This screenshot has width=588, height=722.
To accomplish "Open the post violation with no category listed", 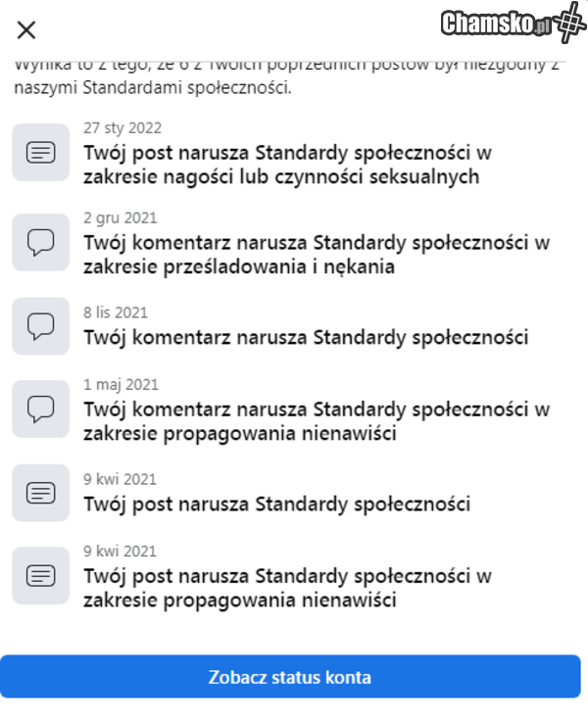I will coord(277,505).
